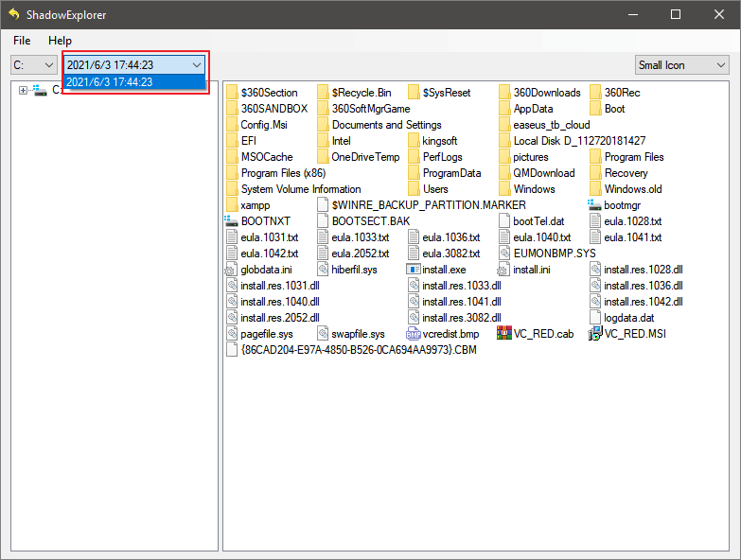Click the VC_RED.MSI installer icon
This screenshot has height=560, width=741.
pyautogui.click(x=595, y=334)
